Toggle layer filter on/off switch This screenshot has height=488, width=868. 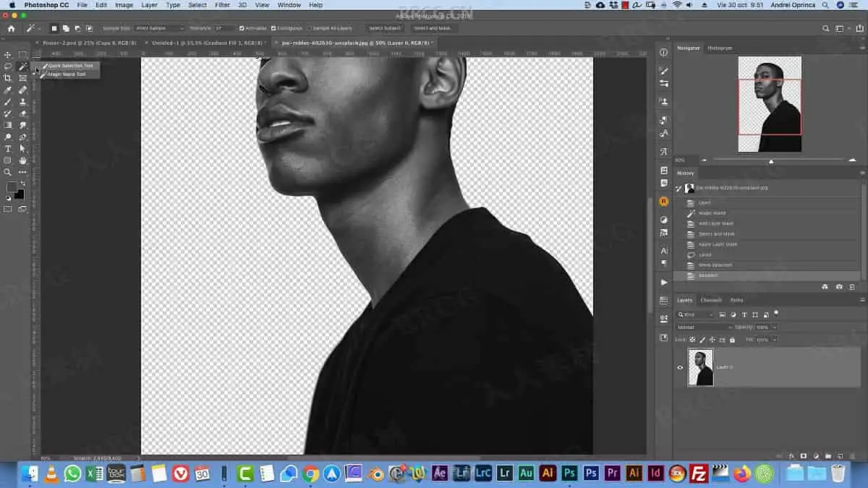point(776,314)
